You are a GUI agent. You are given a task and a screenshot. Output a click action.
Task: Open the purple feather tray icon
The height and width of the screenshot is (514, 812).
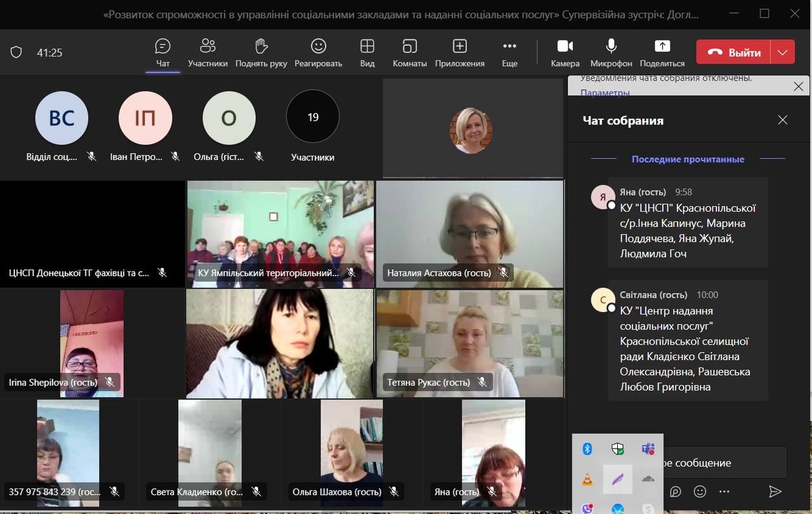click(x=617, y=480)
